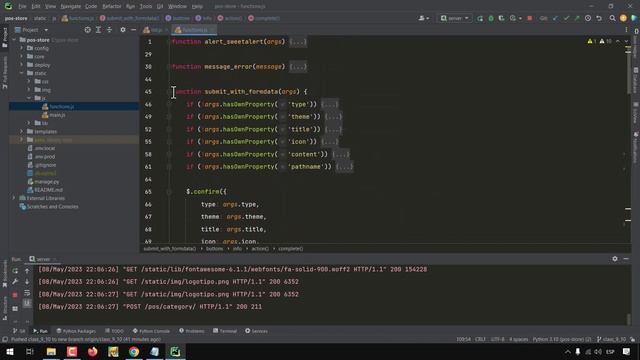This screenshot has width=640, height=360.
Task: Click the Rerun icon in the Run panel
Action: coord(15,271)
